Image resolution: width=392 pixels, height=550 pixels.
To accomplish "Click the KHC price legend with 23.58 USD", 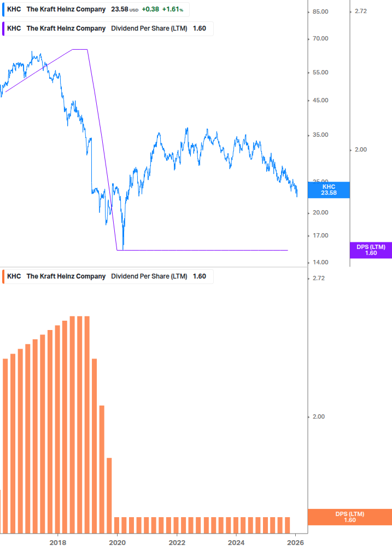I will [96, 9].
